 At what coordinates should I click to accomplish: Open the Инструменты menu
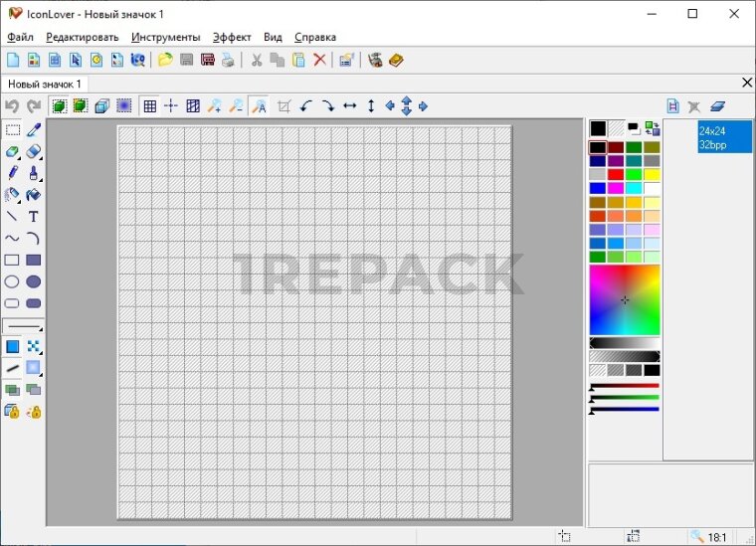click(165, 37)
